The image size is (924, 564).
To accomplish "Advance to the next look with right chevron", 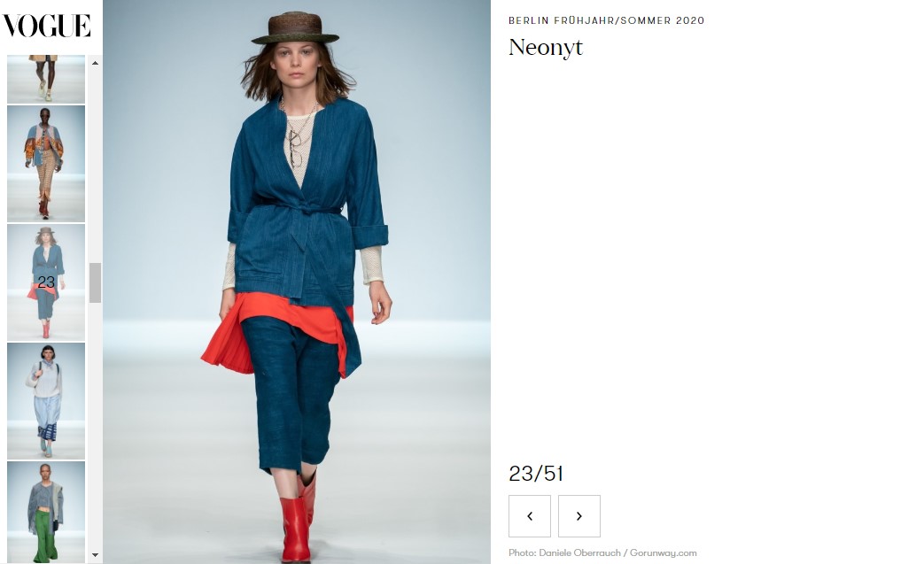I will point(579,516).
